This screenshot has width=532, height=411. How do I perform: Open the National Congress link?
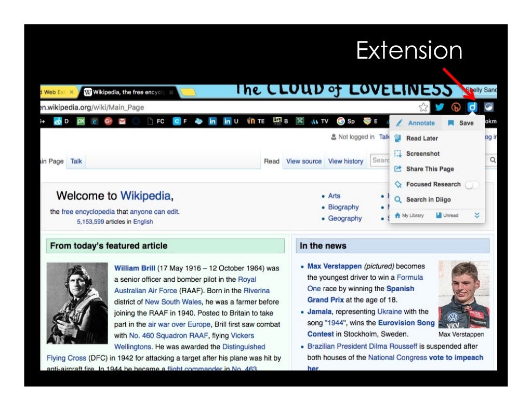[397, 358]
